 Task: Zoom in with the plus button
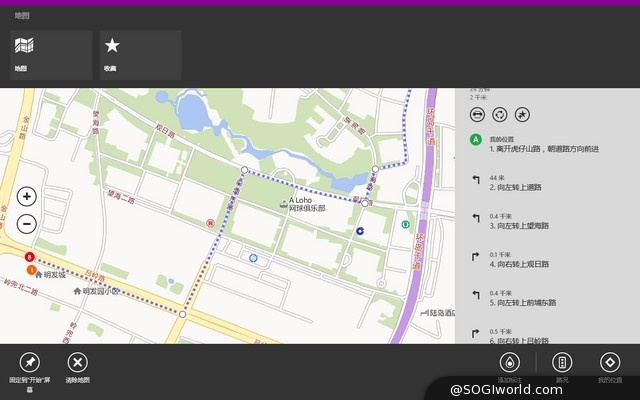tap(27, 197)
